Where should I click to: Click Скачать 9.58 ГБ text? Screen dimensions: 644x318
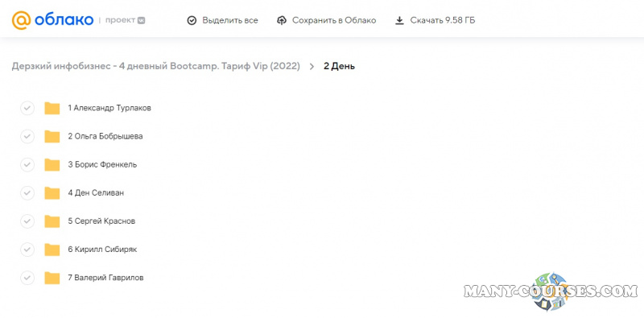click(x=443, y=21)
